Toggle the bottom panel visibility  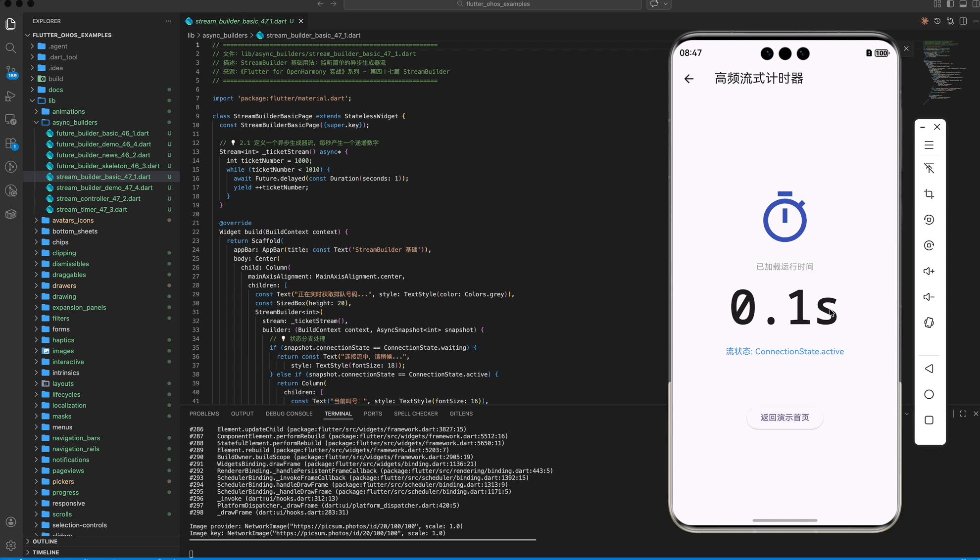963,4
